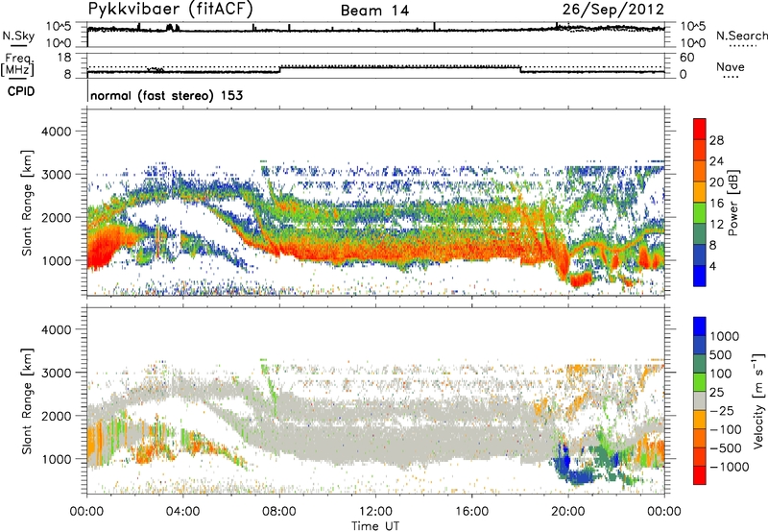Image resolution: width=768 pixels, height=532 pixels.
Task: Click the 'N.Search' legend label
Action: tap(741, 36)
